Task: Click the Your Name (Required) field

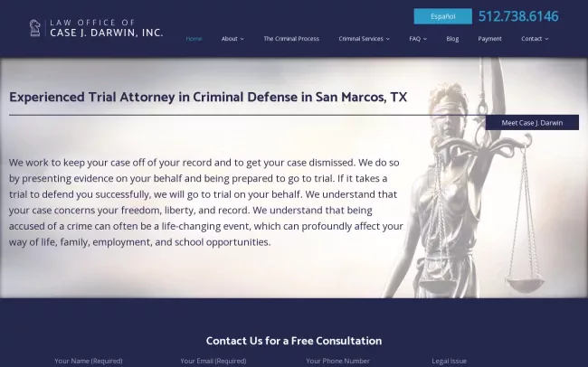Action: click(89, 361)
